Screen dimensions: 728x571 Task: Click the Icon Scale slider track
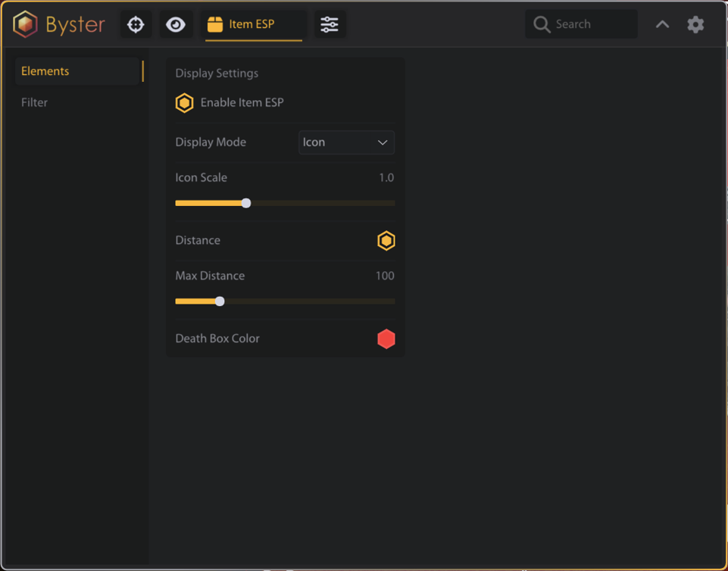(285, 203)
